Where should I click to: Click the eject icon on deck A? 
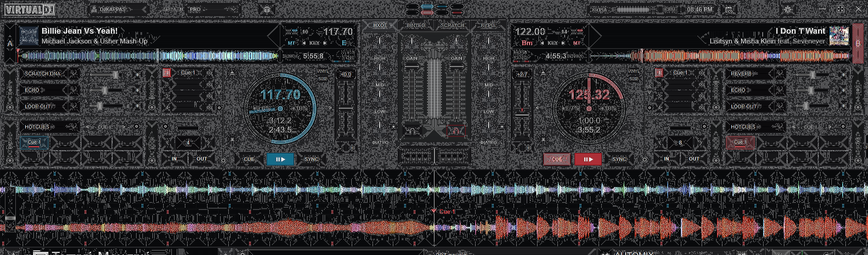232,73
